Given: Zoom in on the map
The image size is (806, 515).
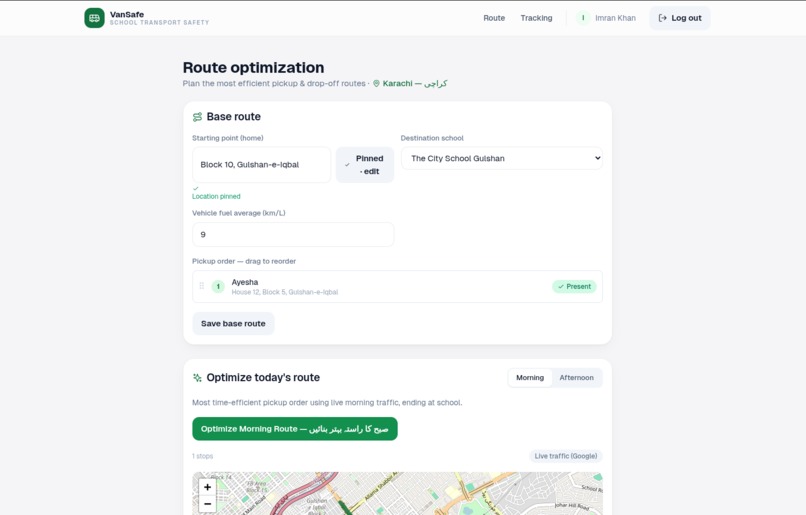Looking at the screenshot, I should pyautogui.click(x=207, y=487).
